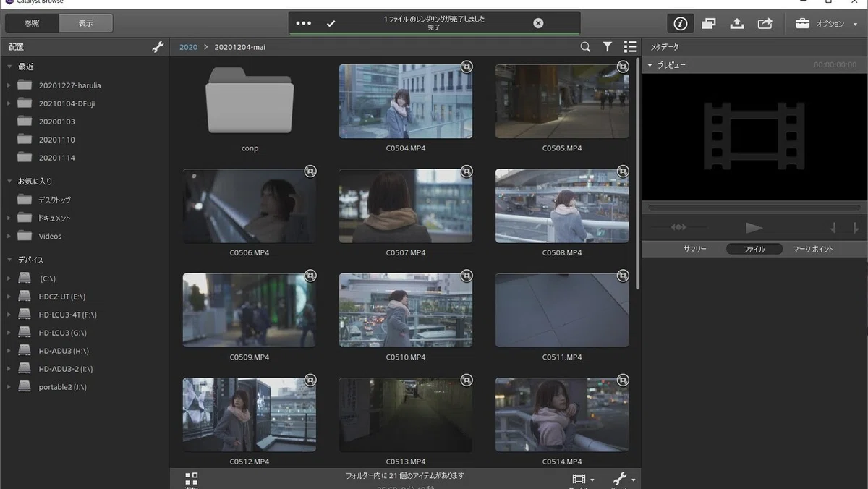The image size is (868, 489).
Task: Open the 20201114 recent folder
Action: coord(56,158)
